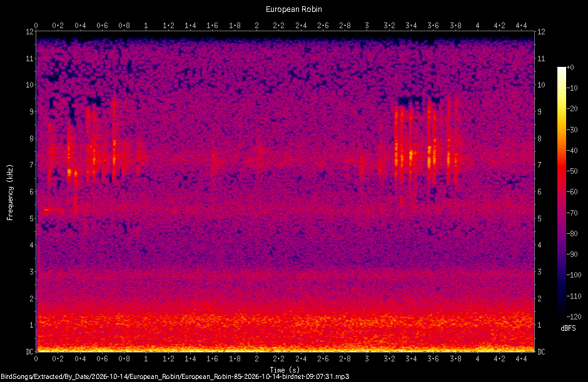588x382 pixels.
Task: Click the Frequency (kHz) axis label
Action: 10,193
